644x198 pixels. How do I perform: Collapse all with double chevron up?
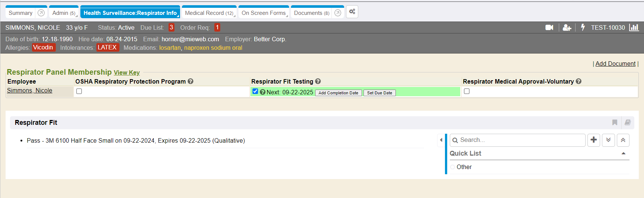[x=623, y=140]
